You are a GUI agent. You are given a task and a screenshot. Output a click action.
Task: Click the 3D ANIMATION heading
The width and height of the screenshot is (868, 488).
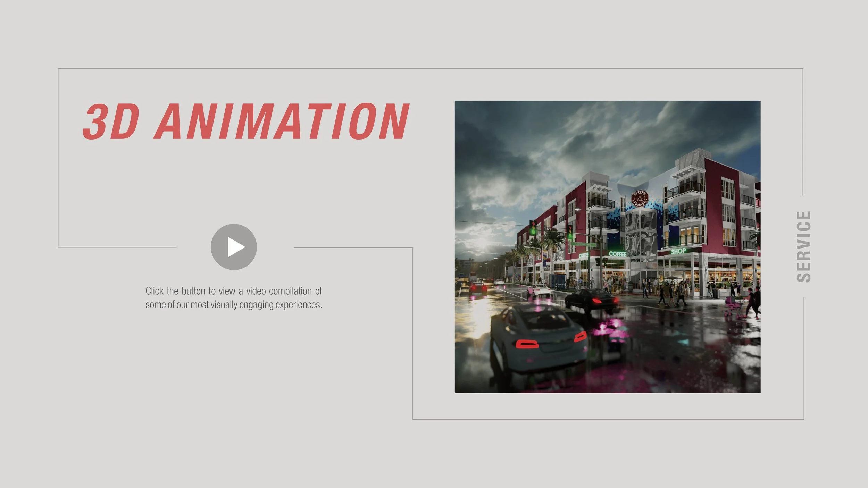(246, 121)
